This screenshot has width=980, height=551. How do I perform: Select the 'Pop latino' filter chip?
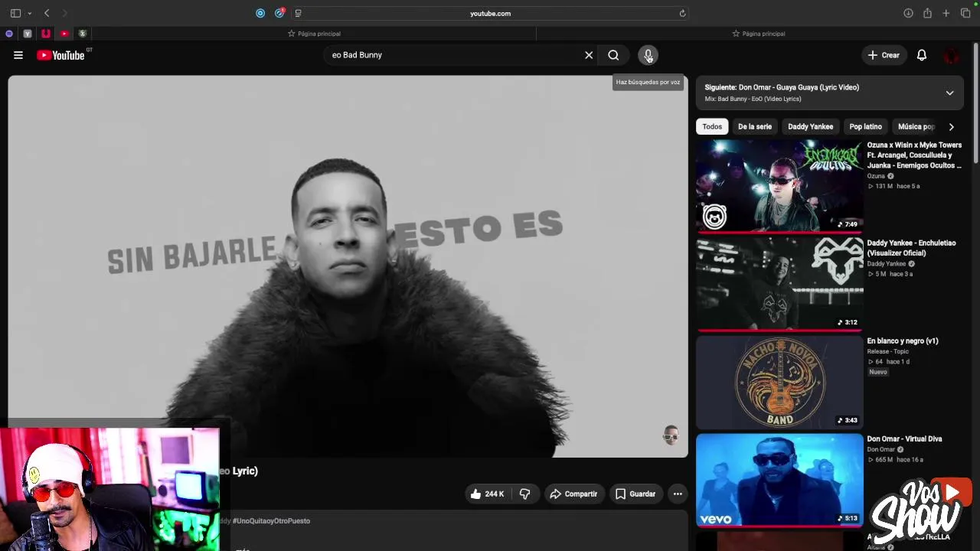click(x=865, y=126)
